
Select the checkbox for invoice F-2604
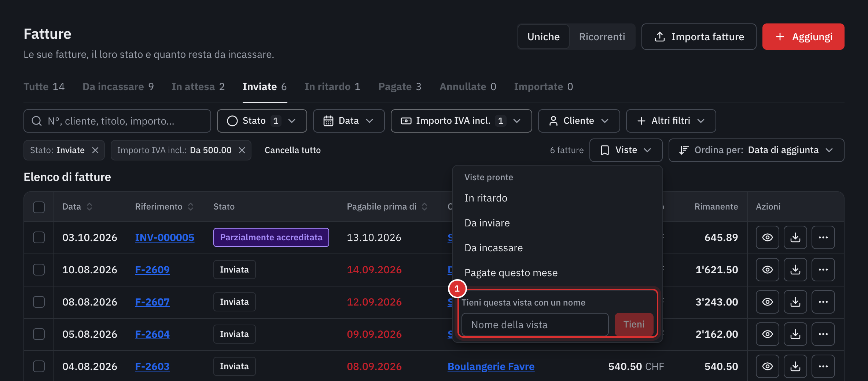click(x=39, y=334)
